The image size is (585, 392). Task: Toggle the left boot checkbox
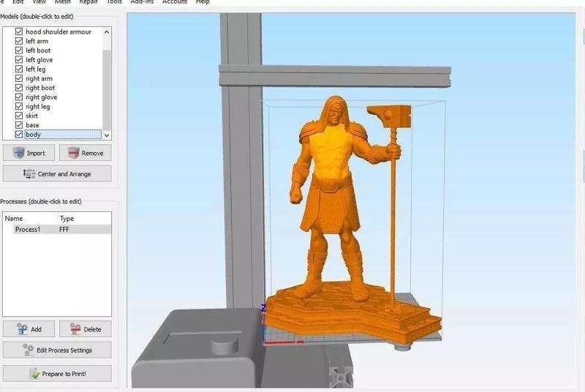pyautogui.click(x=19, y=50)
